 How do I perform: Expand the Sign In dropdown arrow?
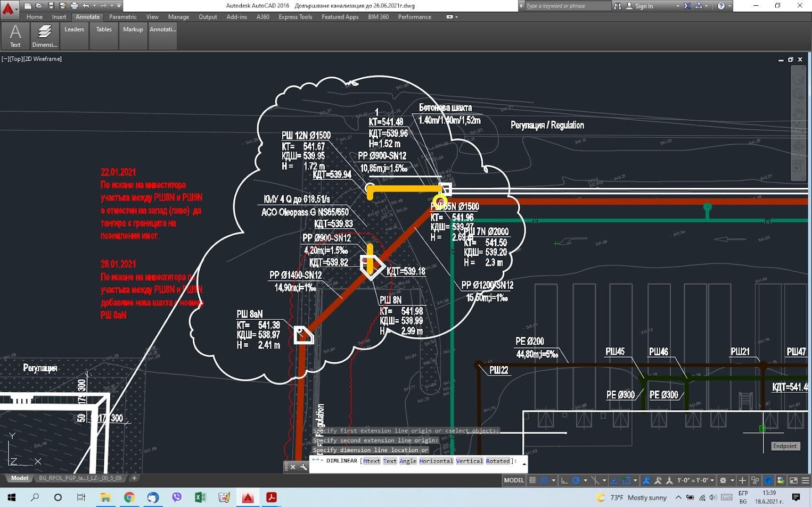coord(678,6)
